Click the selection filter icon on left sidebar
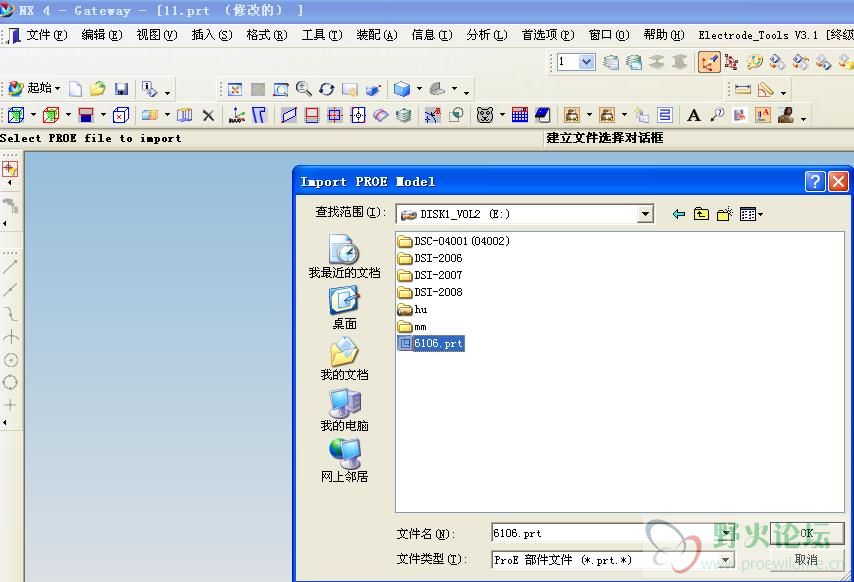 coord(10,169)
